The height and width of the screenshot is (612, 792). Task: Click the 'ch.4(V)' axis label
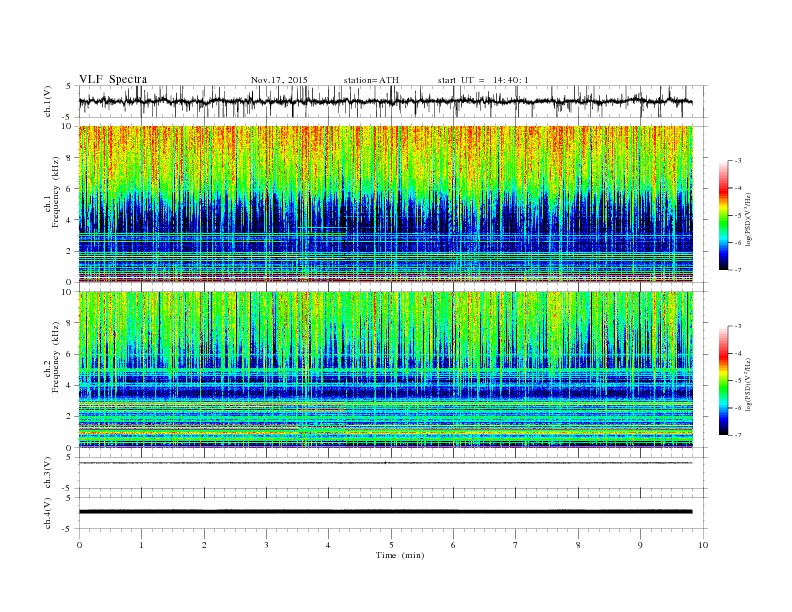(48, 513)
